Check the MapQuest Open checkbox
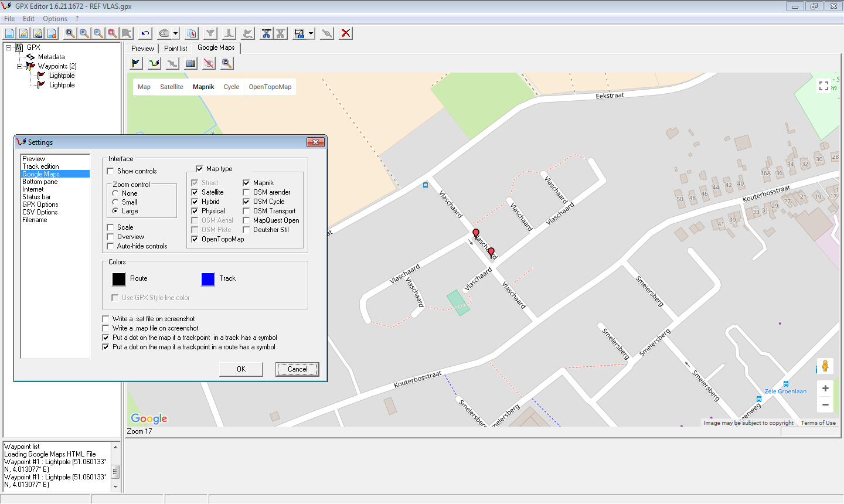This screenshot has height=504, width=844. tap(246, 220)
